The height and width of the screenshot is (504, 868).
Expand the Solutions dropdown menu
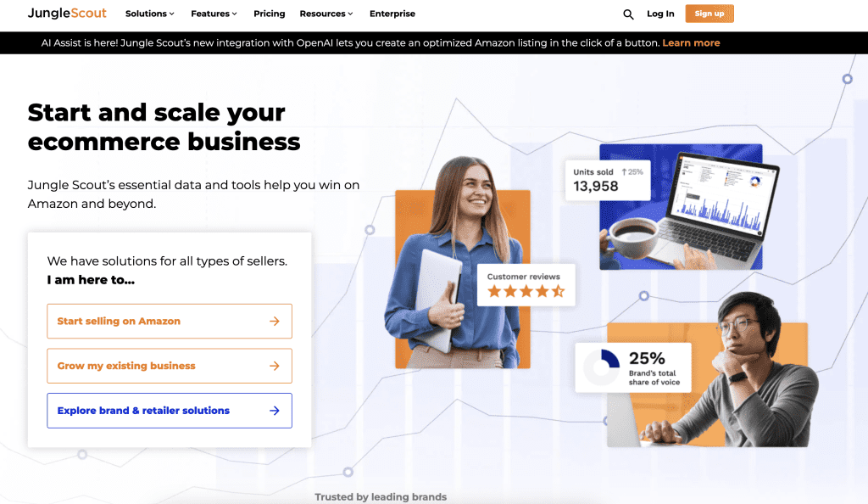click(149, 14)
